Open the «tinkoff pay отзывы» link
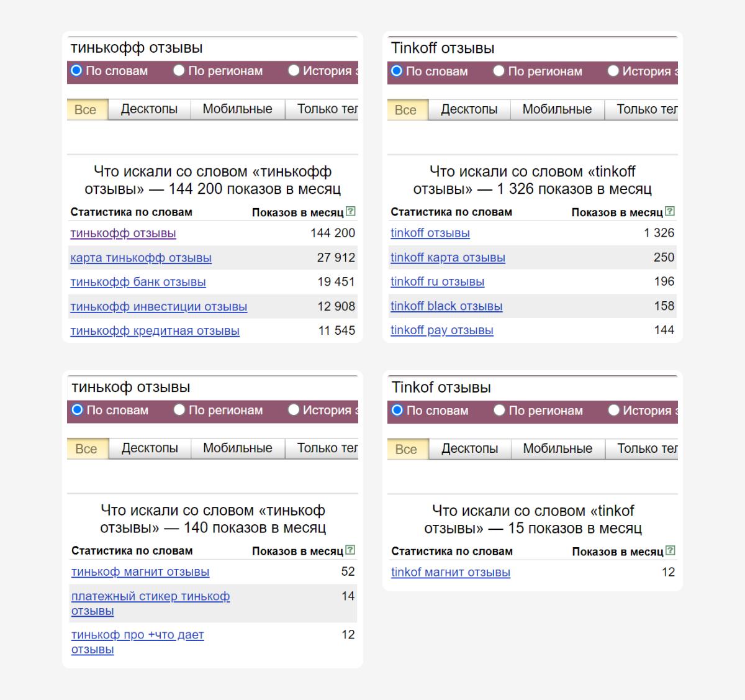 click(441, 330)
